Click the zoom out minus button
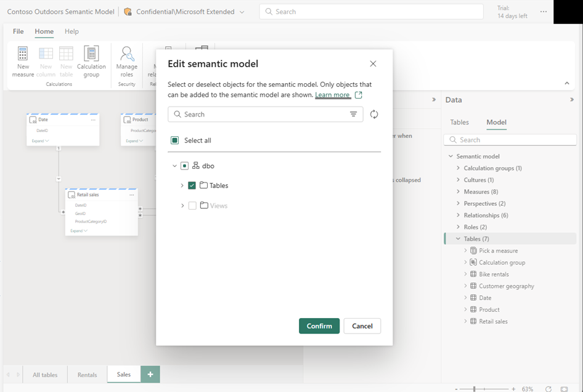Image resolution: width=583 pixels, height=392 pixels. (456, 389)
